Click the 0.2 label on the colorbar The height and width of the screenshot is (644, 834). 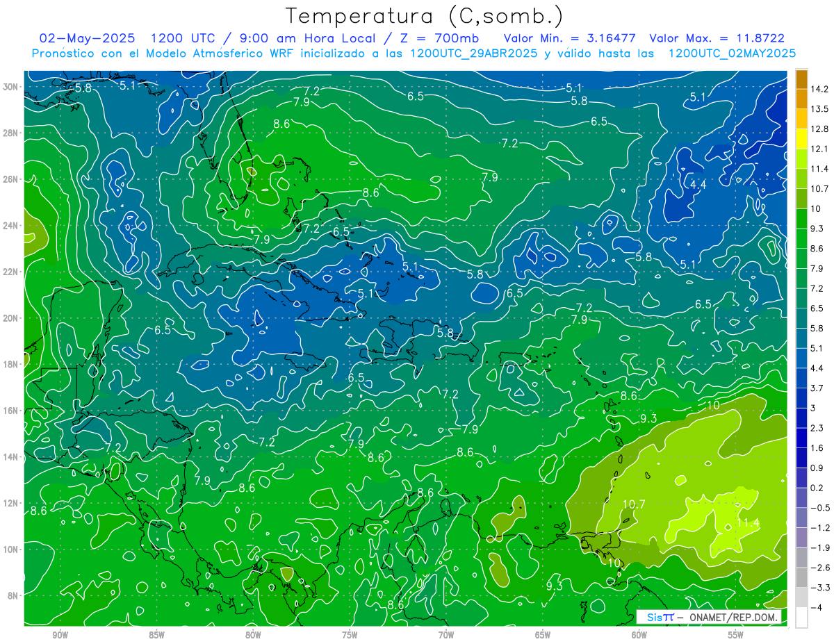tap(817, 488)
